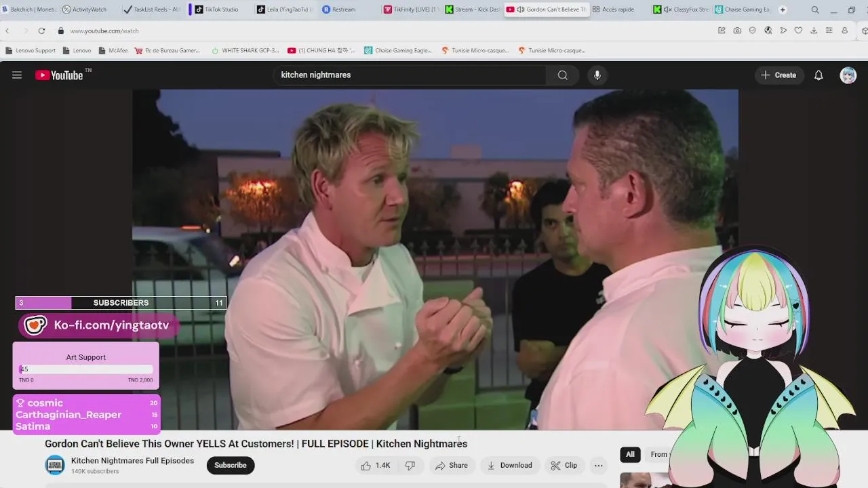The image size is (868, 488).
Task: Switch to the TaskList Reels tab
Action: [x=151, y=9]
